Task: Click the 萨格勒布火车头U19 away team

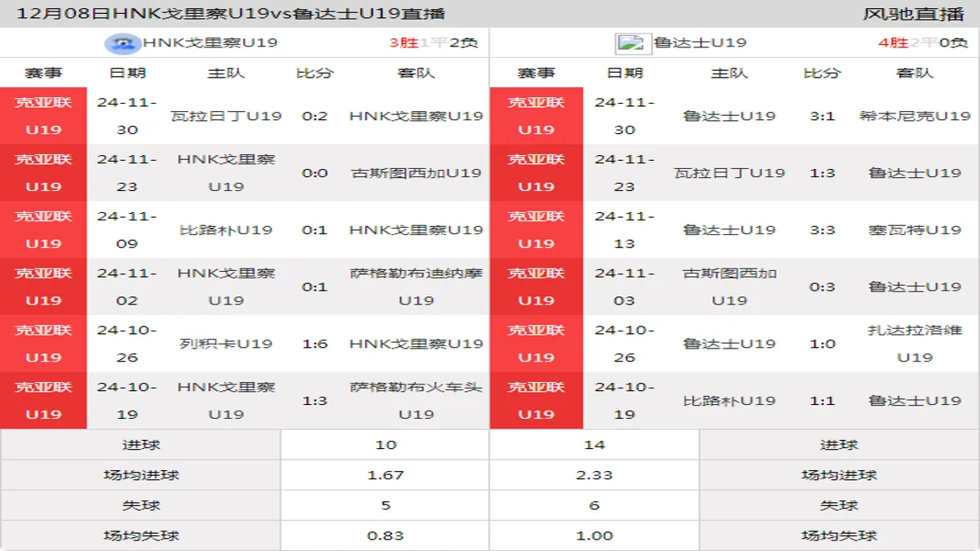Action: coord(416,401)
